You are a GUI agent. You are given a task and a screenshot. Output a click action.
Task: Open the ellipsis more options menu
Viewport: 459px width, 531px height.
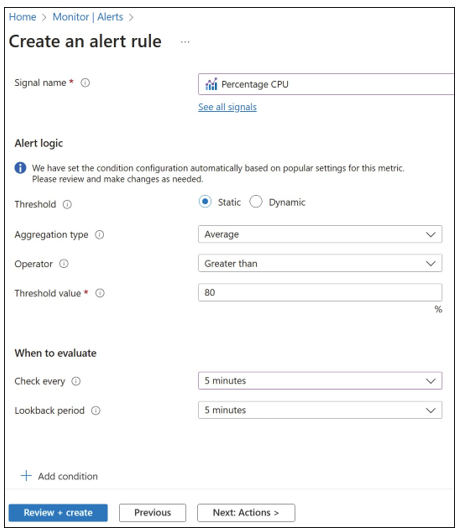click(x=185, y=42)
